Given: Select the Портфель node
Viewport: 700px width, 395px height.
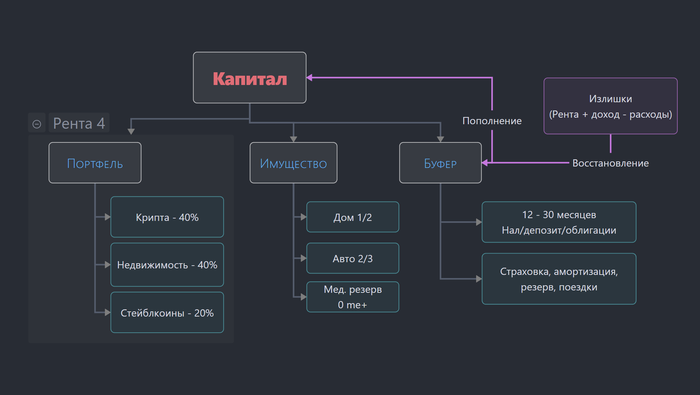Looking at the screenshot, I should point(95,163).
